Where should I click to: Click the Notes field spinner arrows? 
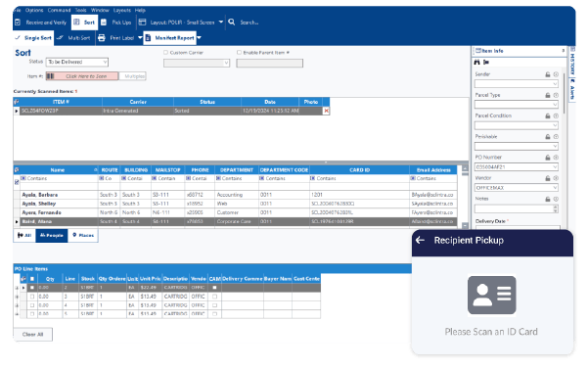pyautogui.click(x=556, y=208)
